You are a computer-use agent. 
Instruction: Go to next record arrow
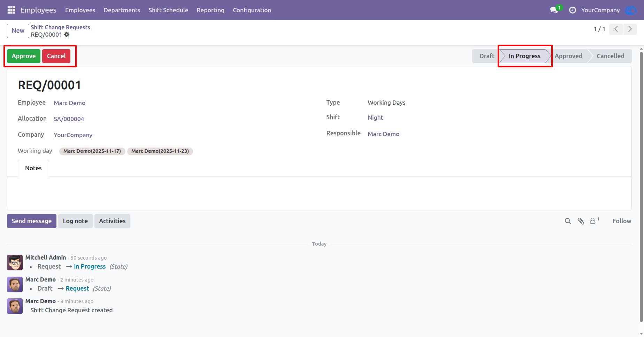tap(630, 29)
